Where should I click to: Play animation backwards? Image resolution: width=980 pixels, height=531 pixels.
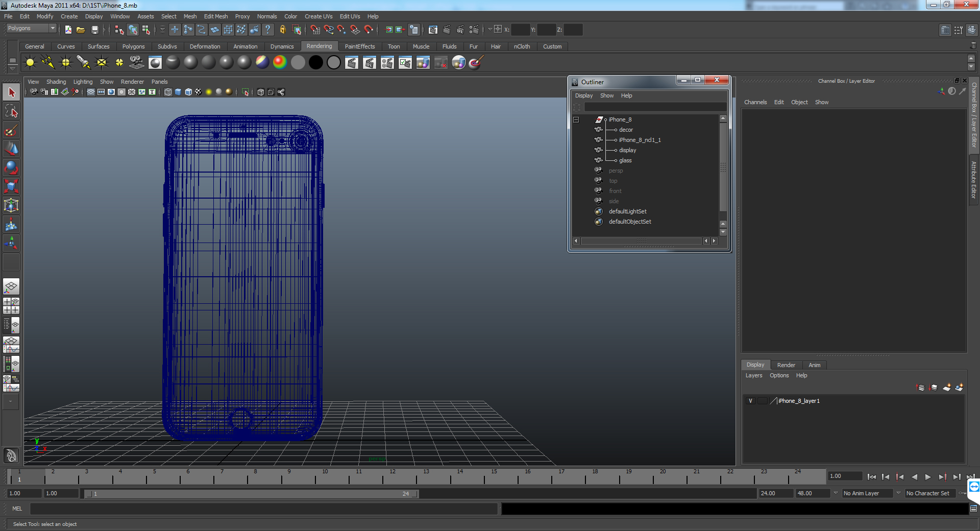(x=914, y=477)
